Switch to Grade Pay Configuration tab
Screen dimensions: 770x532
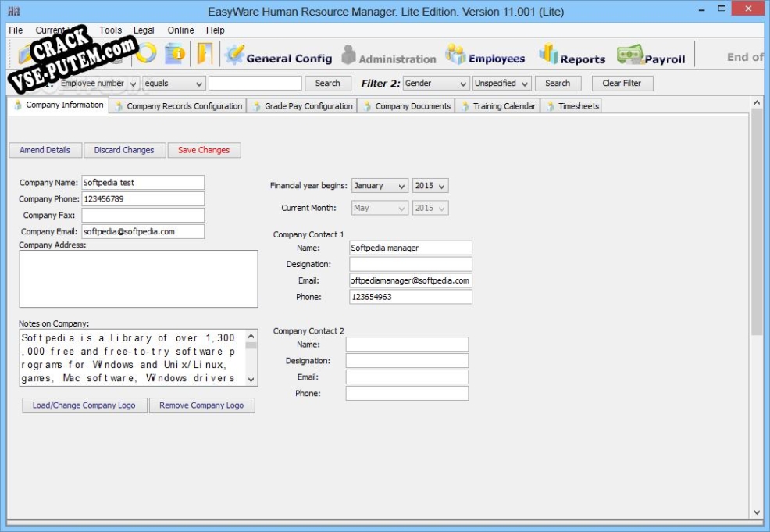302,106
